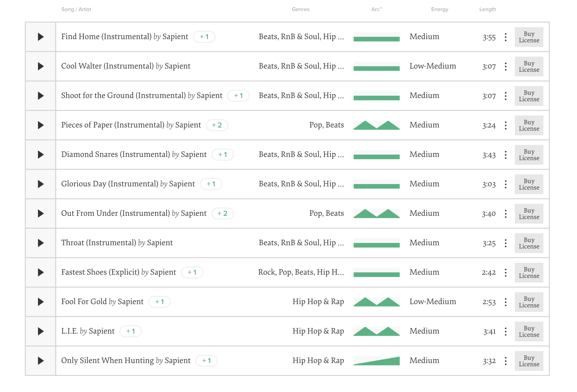Open more options for Find Home
Screen dimensions: 577x392
point(505,37)
